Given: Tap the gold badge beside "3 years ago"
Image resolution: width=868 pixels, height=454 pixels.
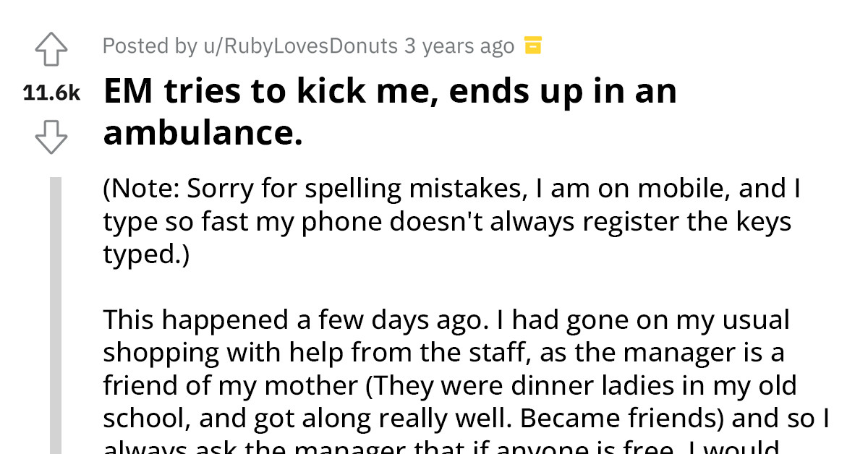Looking at the screenshot, I should coord(533,45).
